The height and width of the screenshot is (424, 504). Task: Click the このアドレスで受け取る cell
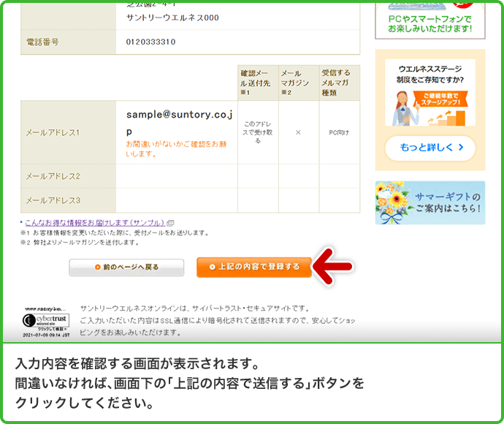tap(258, 132)
